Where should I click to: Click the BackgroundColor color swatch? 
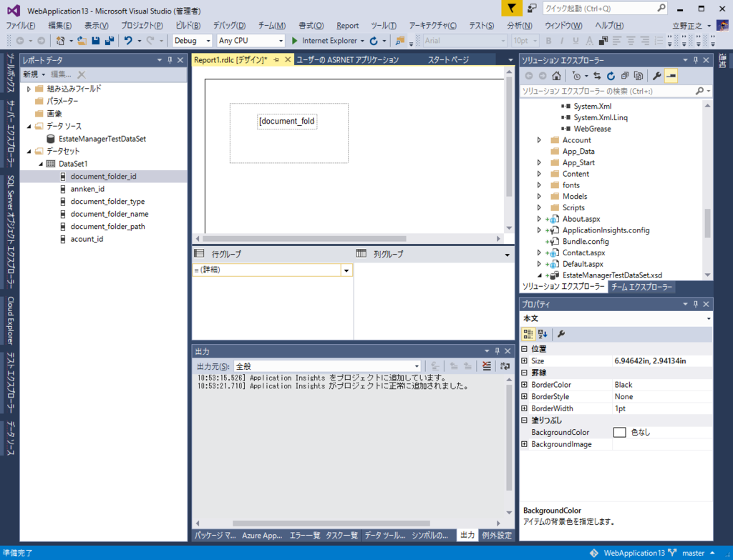pyautogui.click(x=619, y=432)
